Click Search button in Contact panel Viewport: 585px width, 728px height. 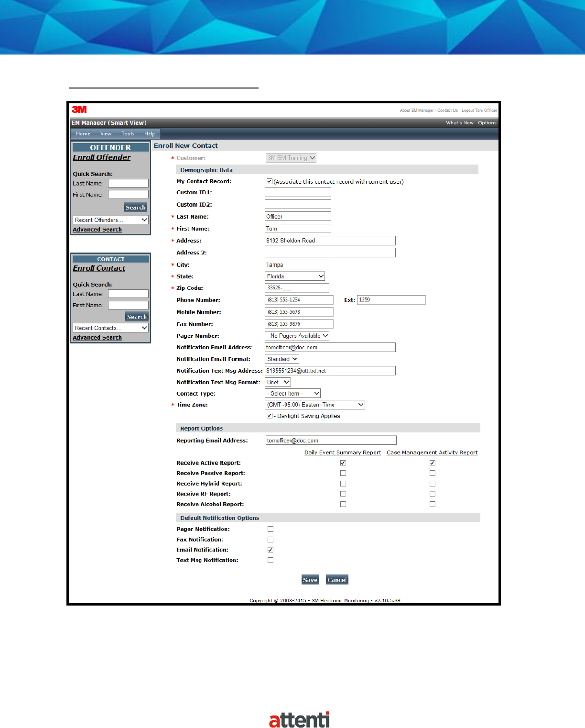(137, 317)
